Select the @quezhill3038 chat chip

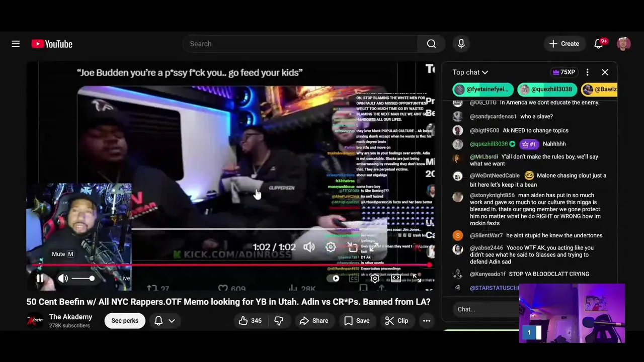547,89
